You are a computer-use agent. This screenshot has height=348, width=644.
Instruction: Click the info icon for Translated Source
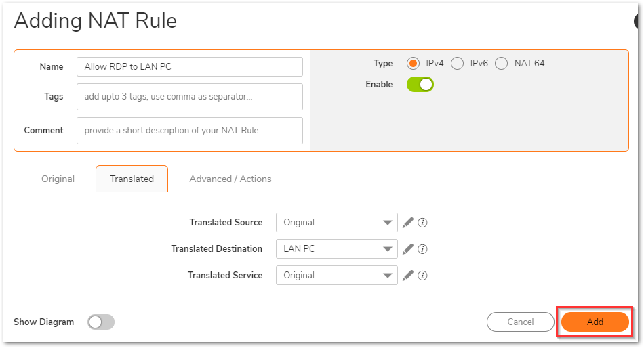422,222
